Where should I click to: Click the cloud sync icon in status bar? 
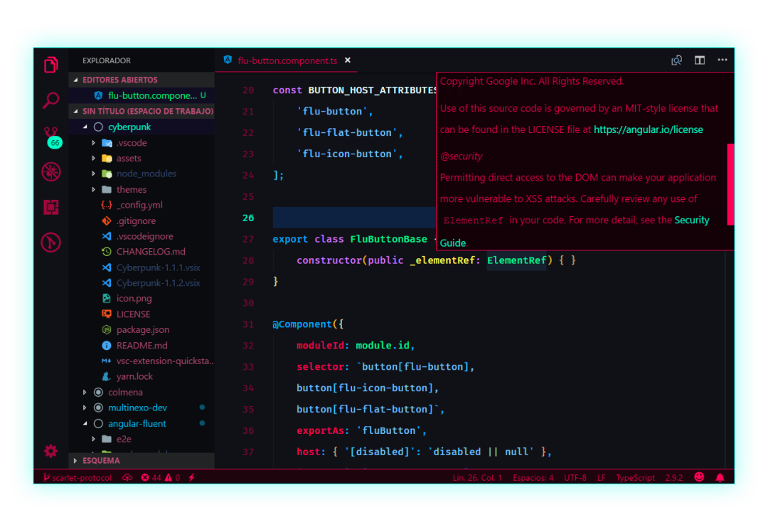tap(127, 478)
